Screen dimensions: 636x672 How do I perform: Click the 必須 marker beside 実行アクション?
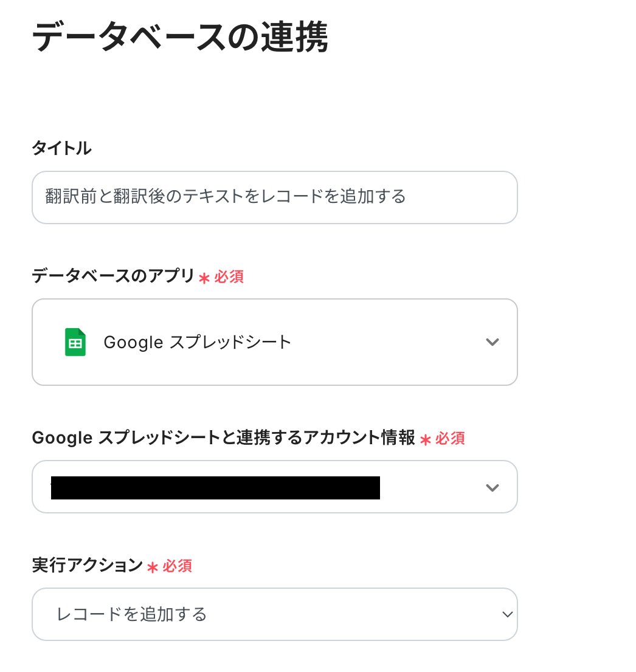[x=178, y=566]
